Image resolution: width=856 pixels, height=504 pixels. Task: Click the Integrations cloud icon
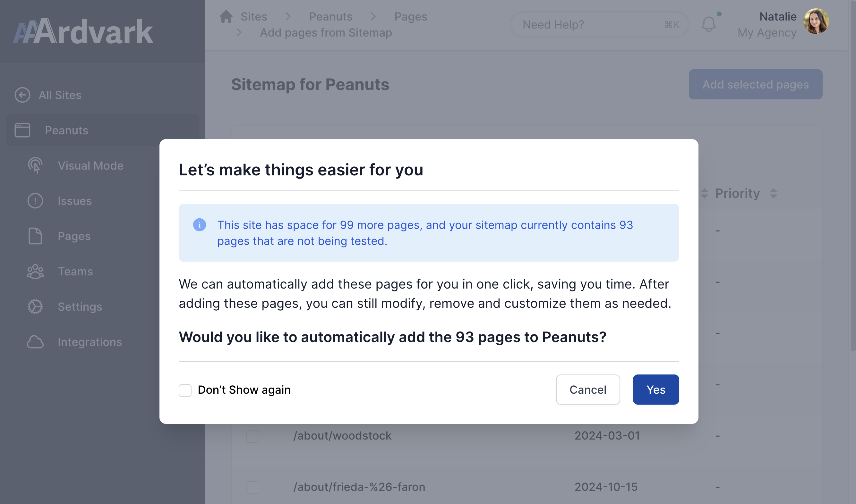click(x=34, y=341)
